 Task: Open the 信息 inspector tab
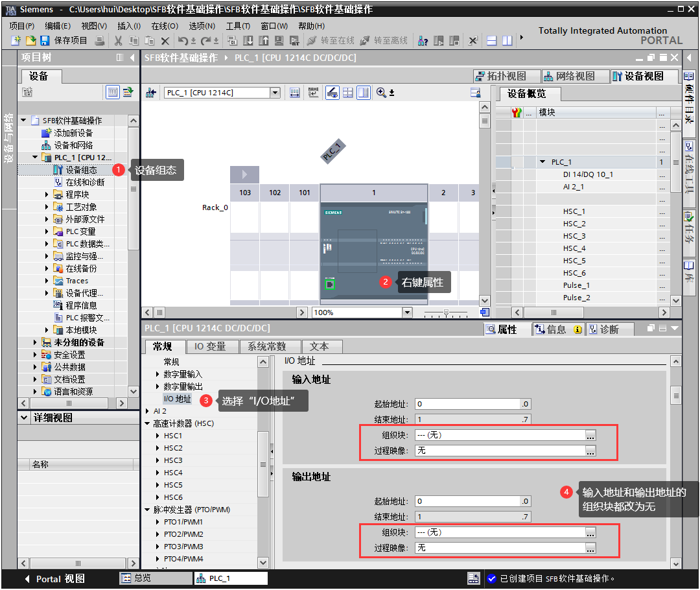[558, 329]
